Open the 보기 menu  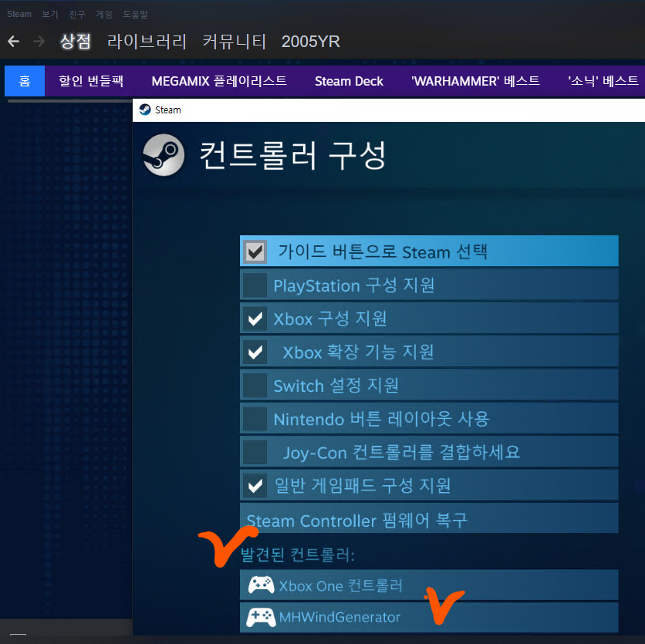pos(50,14)
